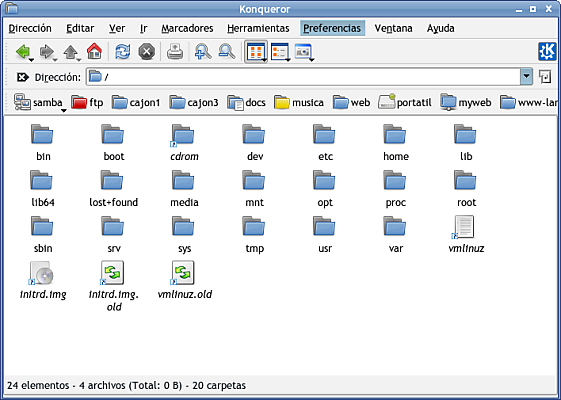Open the Ir menu
The image size is (561, 400).
coord(143,28)
